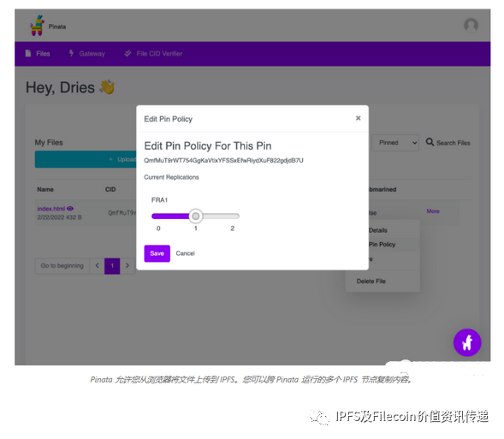
Task: Select page 1 in pagination
Action: click(112, 266)
